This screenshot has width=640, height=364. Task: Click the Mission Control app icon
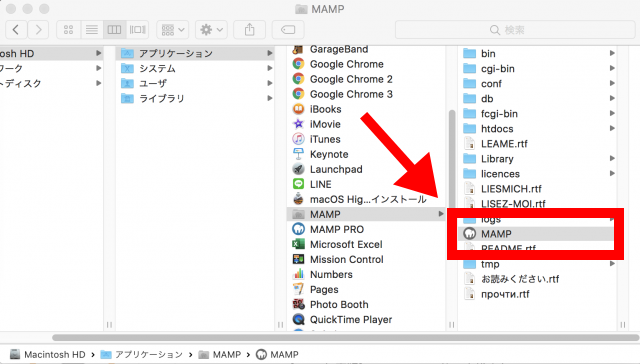298,260
